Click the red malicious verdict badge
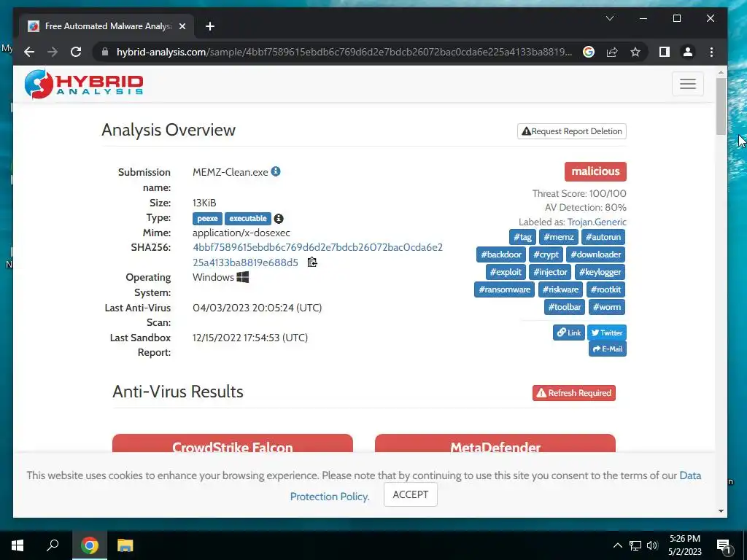This screenshot has width=747, height=560. [x=595, y=171]
